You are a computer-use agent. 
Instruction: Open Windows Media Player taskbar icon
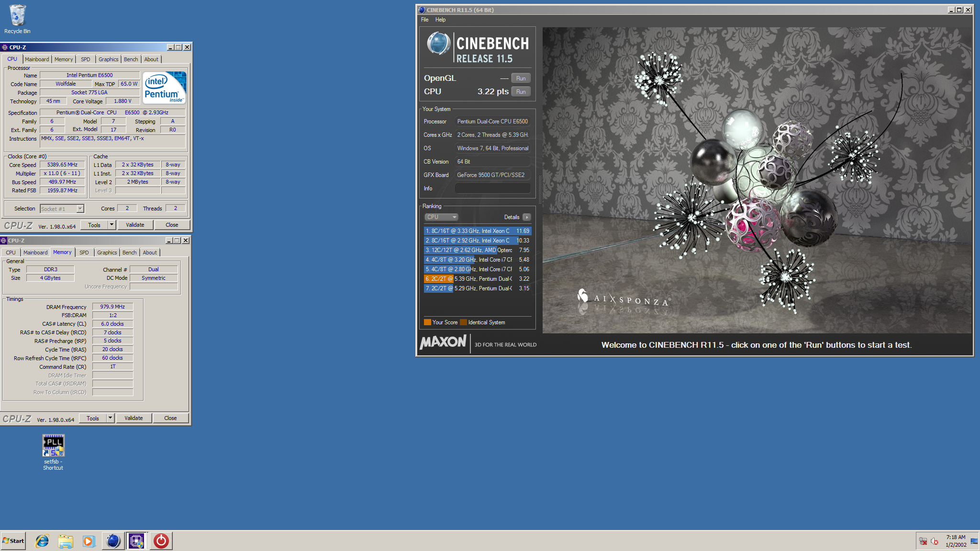89,541
